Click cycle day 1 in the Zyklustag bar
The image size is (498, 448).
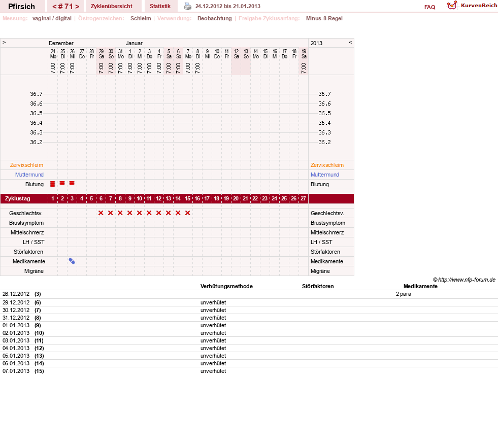tap(53, 198)
